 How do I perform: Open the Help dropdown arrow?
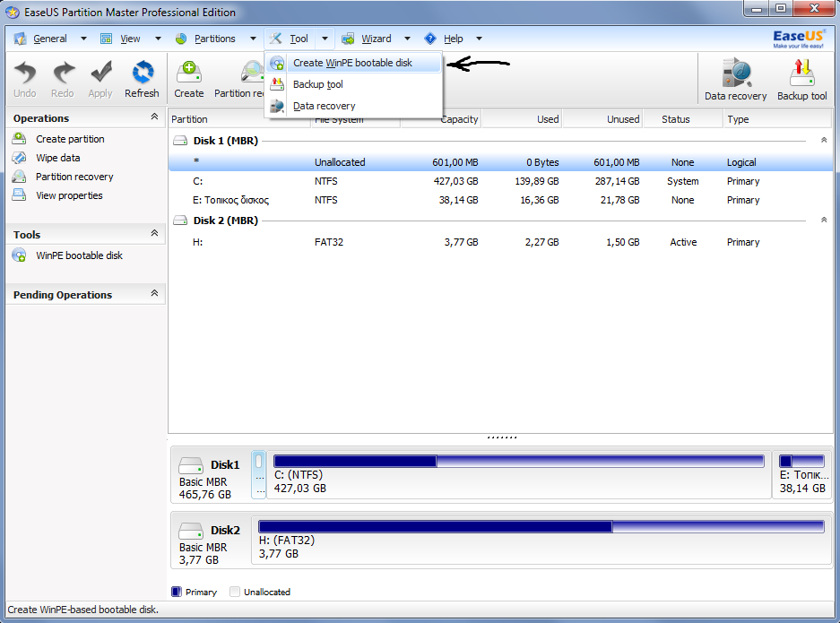[x=479, y=39]
